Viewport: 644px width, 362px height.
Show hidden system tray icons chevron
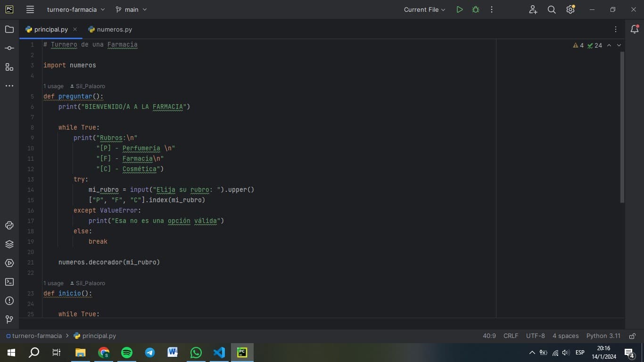point(532,353)
